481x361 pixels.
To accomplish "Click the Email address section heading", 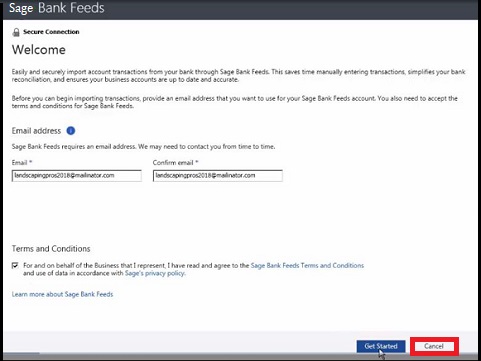I will [36, 131].
